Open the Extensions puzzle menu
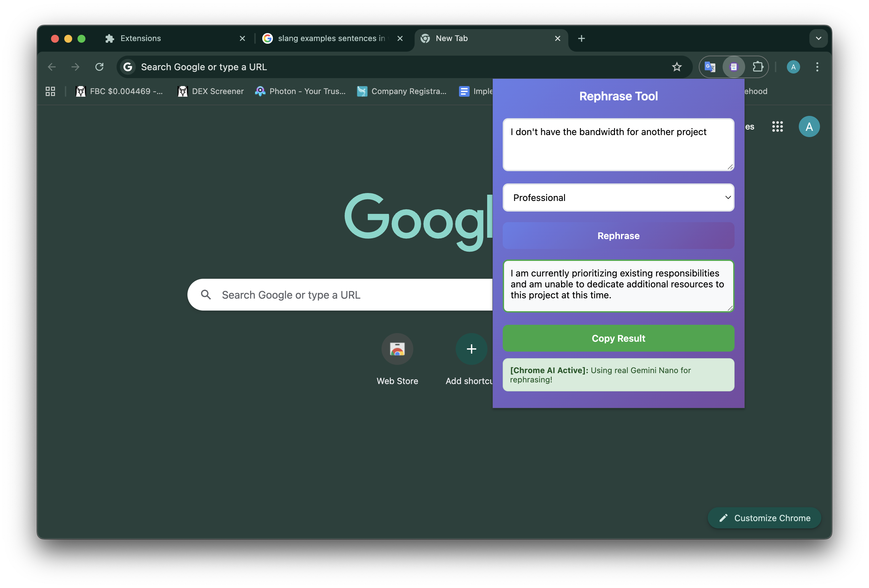Image resolution: width=869 pixels, height=588 pixels. point(758,67)
